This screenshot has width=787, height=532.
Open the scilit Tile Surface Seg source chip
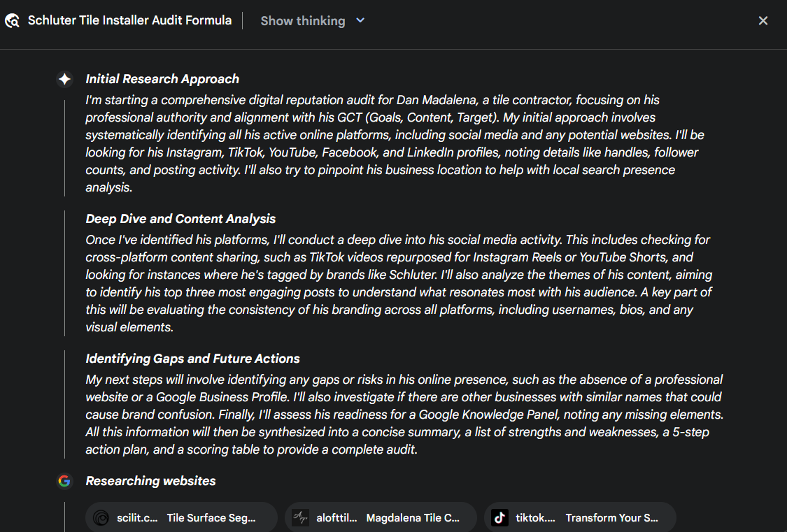point(181,517)
